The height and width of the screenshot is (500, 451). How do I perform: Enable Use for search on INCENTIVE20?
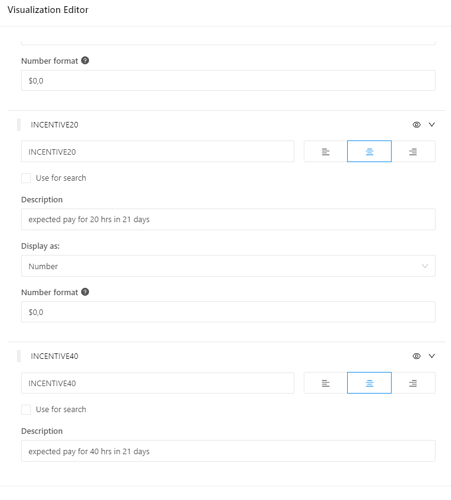[x=26, y=178]
